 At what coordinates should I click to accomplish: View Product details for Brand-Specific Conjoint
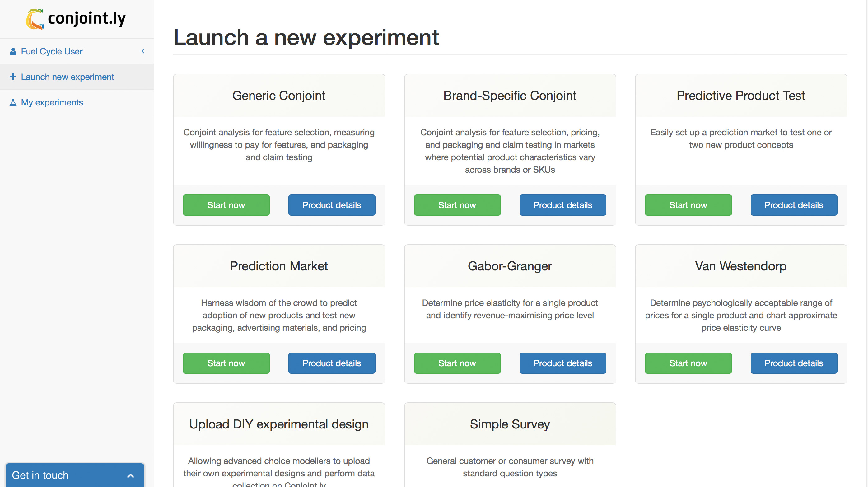click(x=562, y=205)
